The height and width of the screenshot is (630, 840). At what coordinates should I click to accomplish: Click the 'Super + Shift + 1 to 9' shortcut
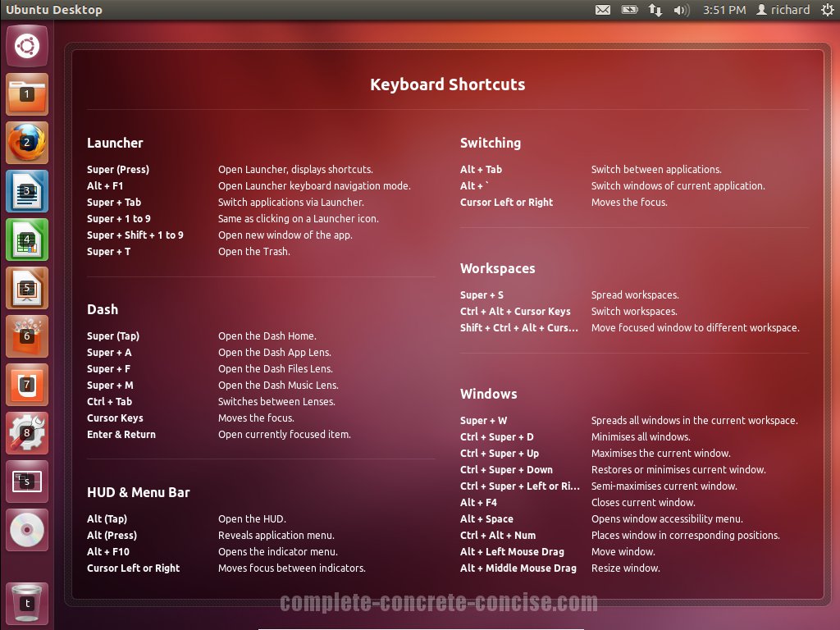pos(135,235)
